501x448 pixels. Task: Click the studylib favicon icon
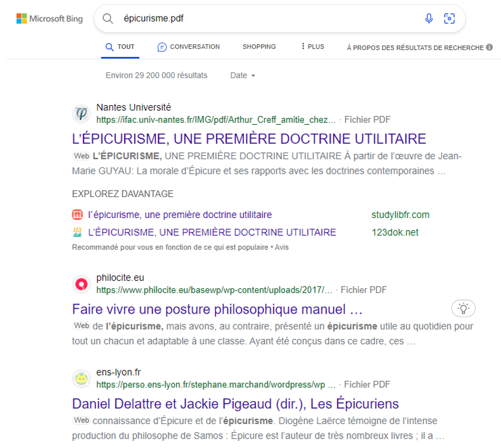(77, 215)
